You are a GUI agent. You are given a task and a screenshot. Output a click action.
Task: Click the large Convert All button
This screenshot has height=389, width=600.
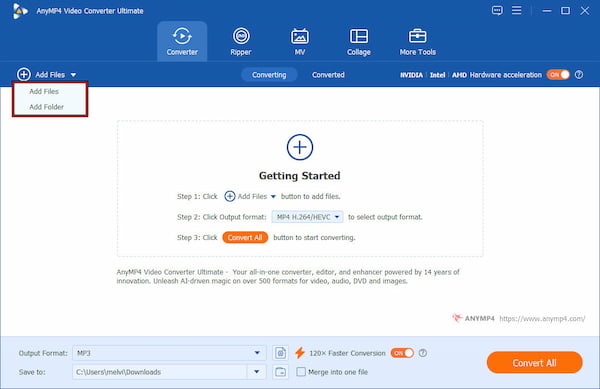pyautogui.click(x=535, y=363)
